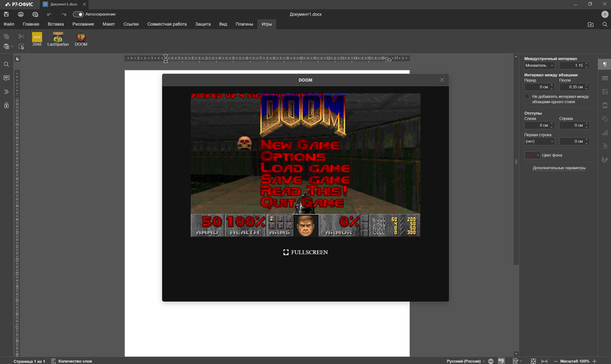
Task: Open the Русский (Россия) language dropdown
Action: point(466,361)
